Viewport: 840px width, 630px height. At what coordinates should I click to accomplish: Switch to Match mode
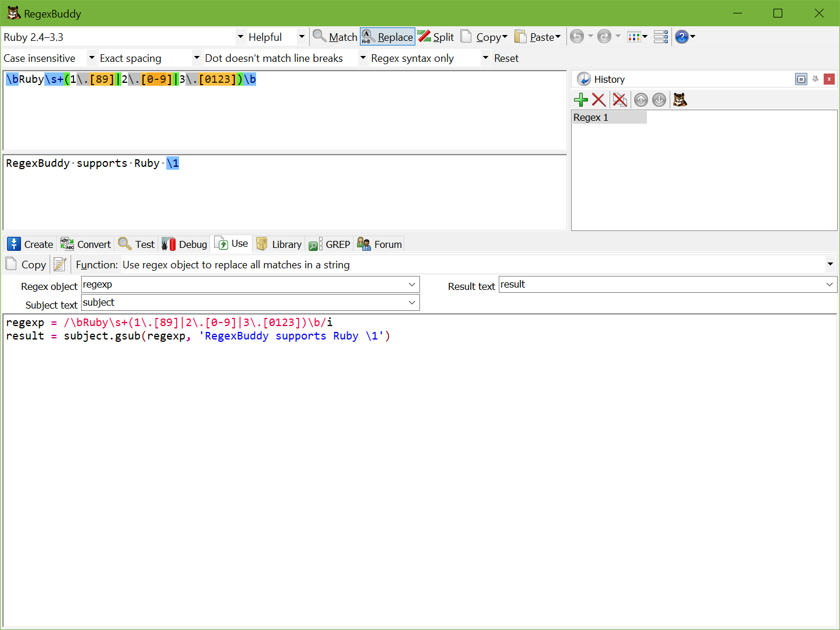click(x=335, y=37)
